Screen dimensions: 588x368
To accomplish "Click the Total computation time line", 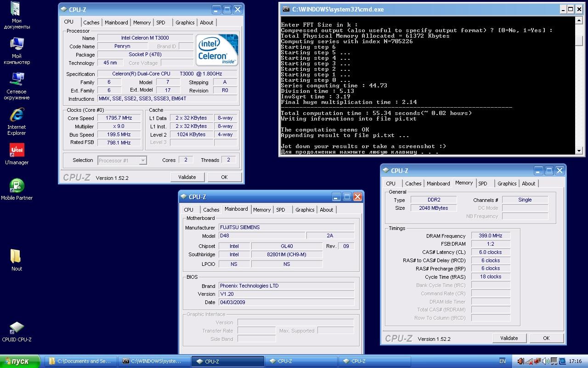I will tap(376, 113).
